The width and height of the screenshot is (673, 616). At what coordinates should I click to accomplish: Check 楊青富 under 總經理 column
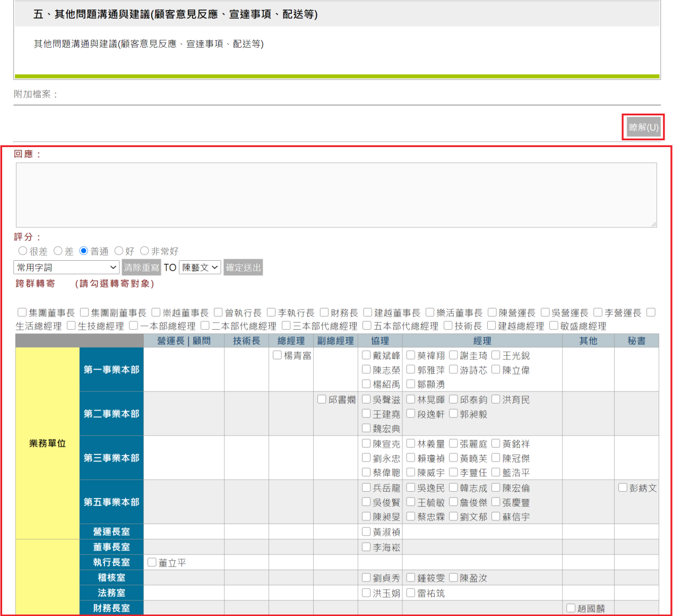[x=277, y=355]
